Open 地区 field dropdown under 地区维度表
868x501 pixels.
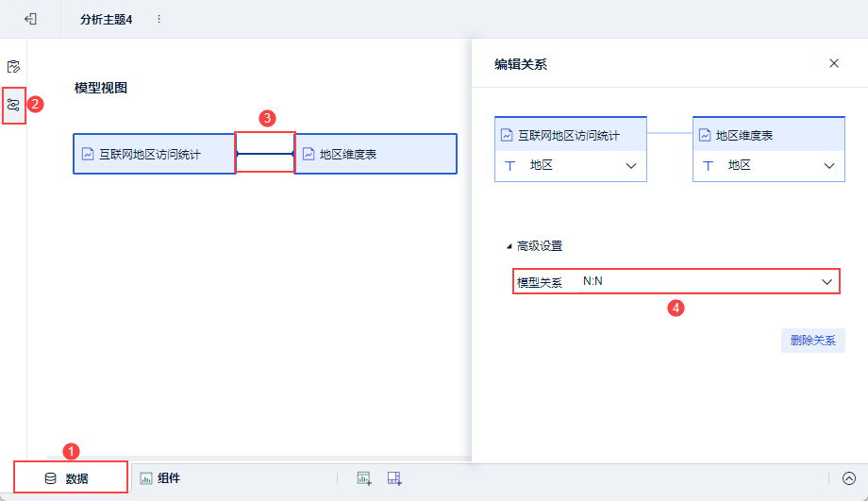(828, 166)
